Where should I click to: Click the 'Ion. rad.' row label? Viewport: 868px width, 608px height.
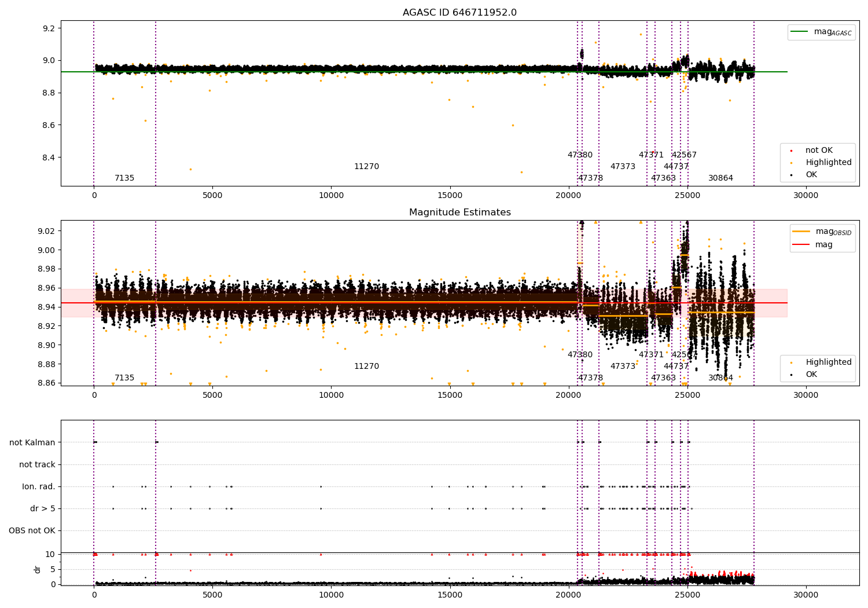click(39, 486)
